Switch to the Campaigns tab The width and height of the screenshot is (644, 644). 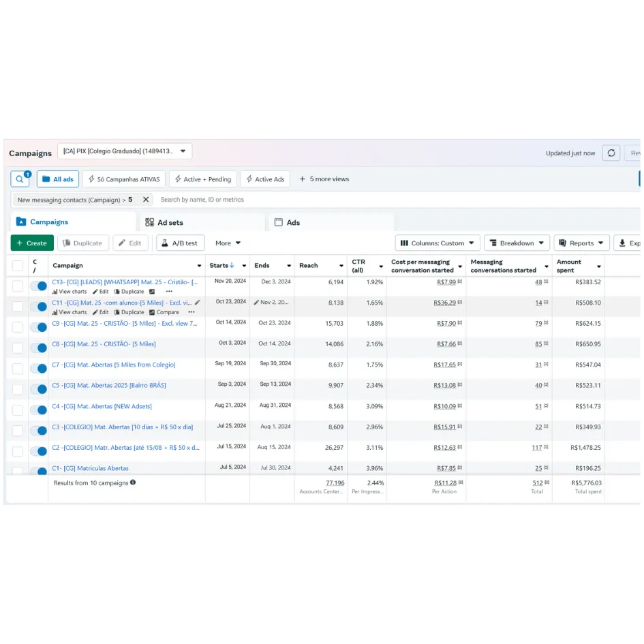pos(73,222)
